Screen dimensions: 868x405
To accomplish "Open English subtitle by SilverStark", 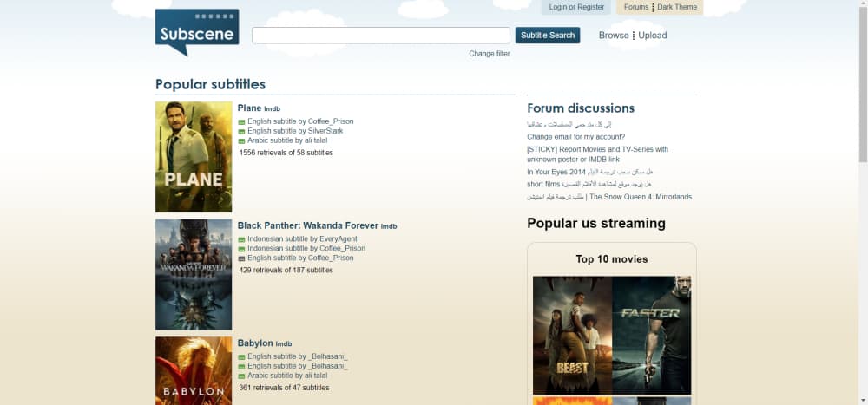I will point(295,131).
